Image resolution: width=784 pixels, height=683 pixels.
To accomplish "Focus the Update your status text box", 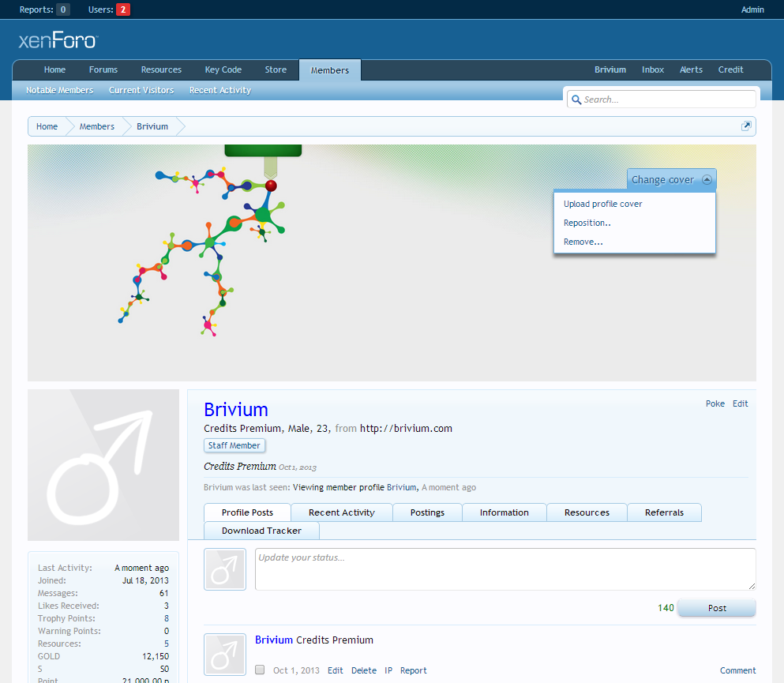I will pyautogui.click(x=505, y=569).
